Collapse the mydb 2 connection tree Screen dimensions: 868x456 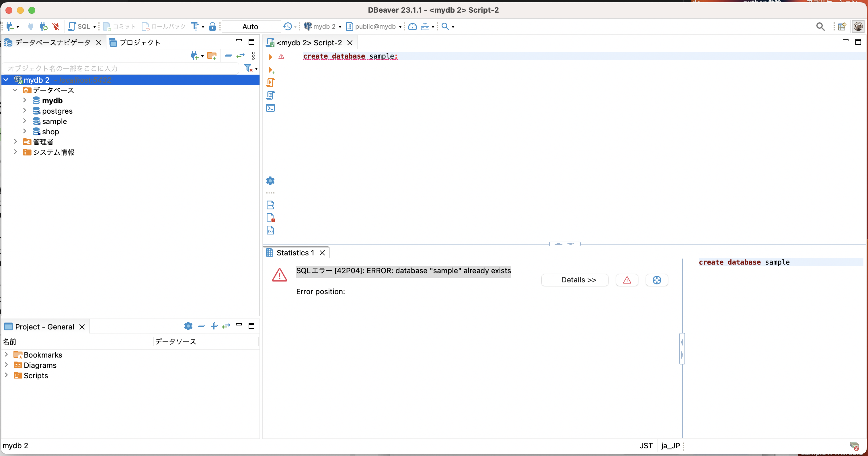pyautogui.click(x=6, y=80)
